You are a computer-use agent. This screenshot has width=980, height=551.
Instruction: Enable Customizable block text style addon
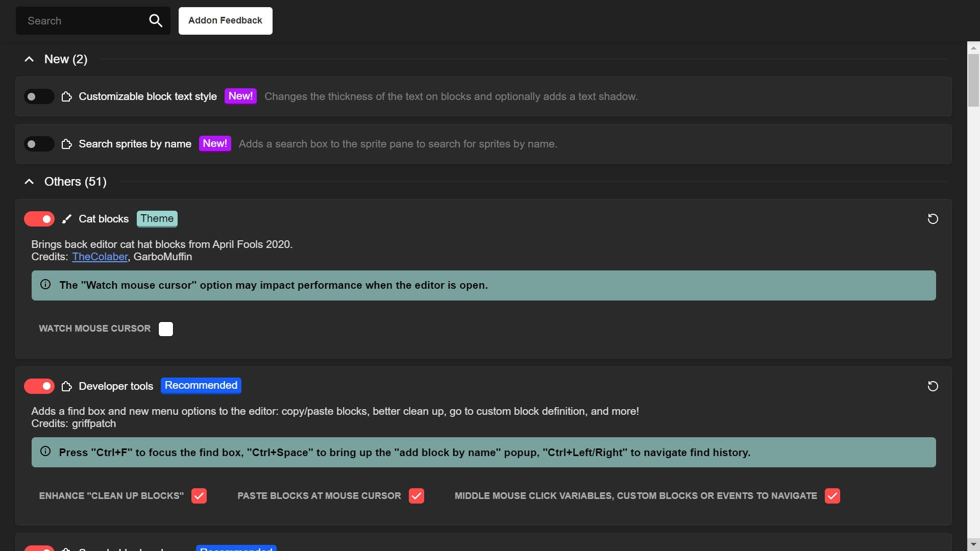(39, 97)
